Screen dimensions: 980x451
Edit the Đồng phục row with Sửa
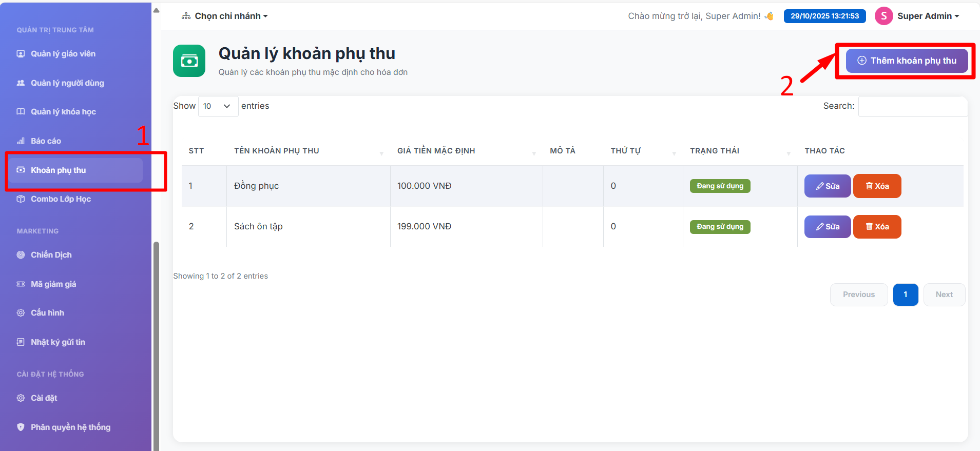click(x=827, y=186)
